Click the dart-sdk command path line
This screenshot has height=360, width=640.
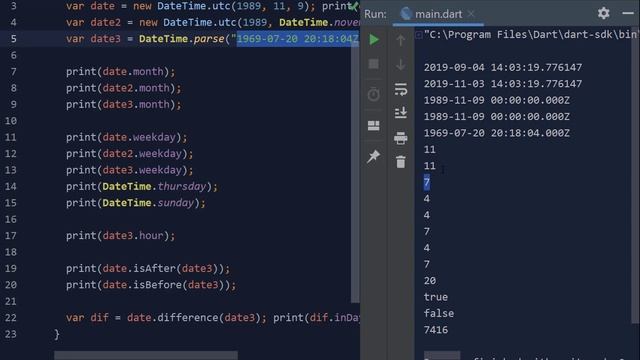tap(530, 34)
